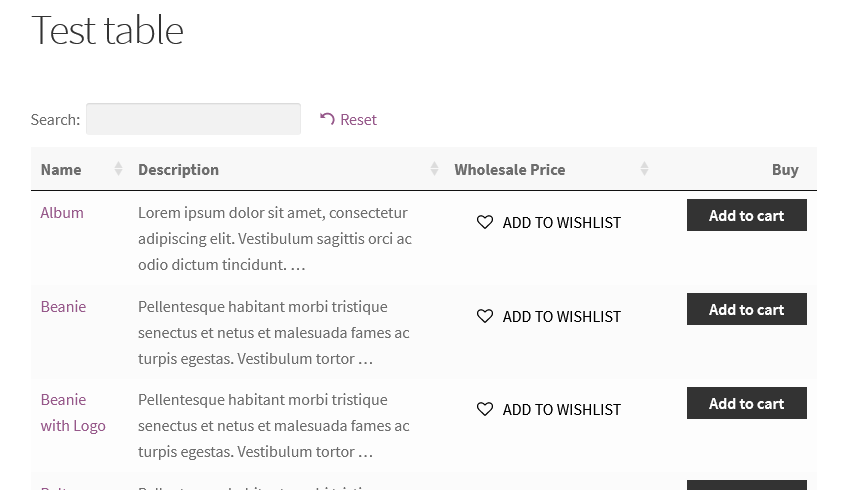Sort by the Wholesale Price column arrows
This screenshot has width=849, height=490.
coord(644,169)
